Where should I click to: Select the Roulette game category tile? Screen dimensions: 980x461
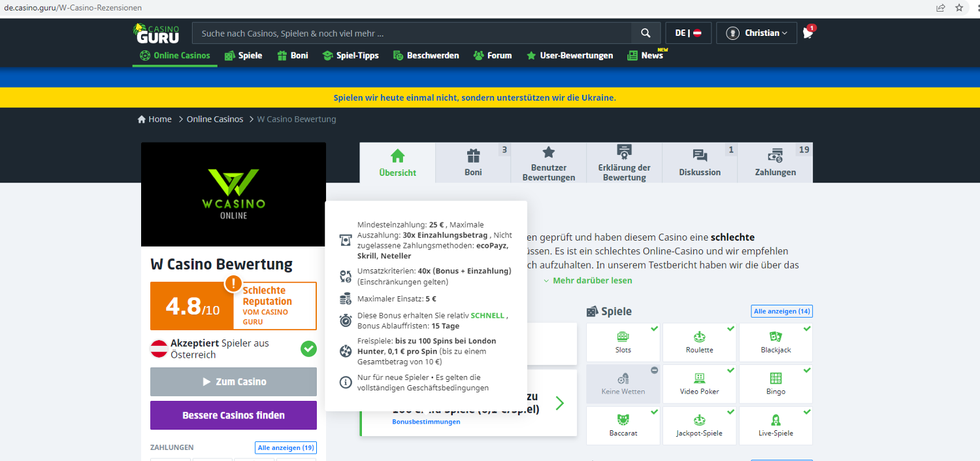(x=699, y=343)
